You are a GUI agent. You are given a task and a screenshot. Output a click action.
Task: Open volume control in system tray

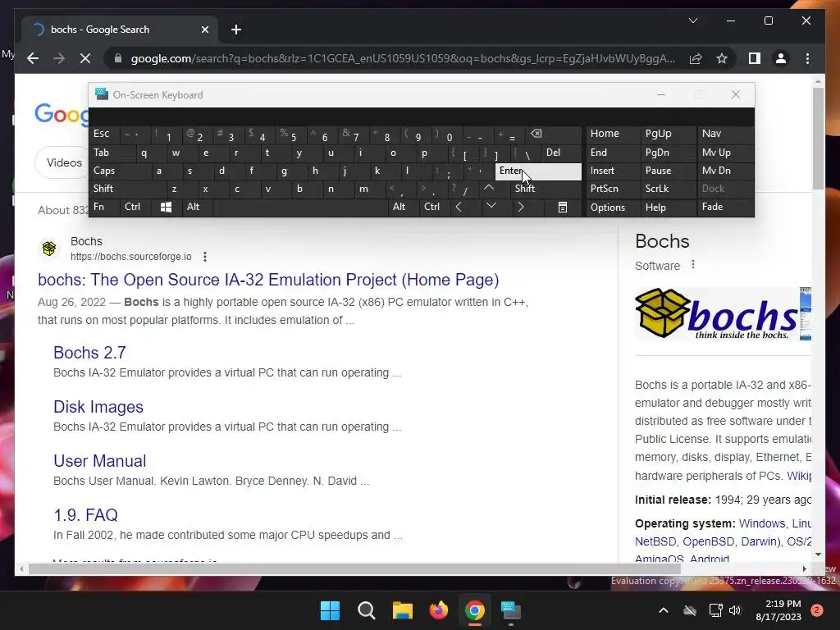point(735,610)
